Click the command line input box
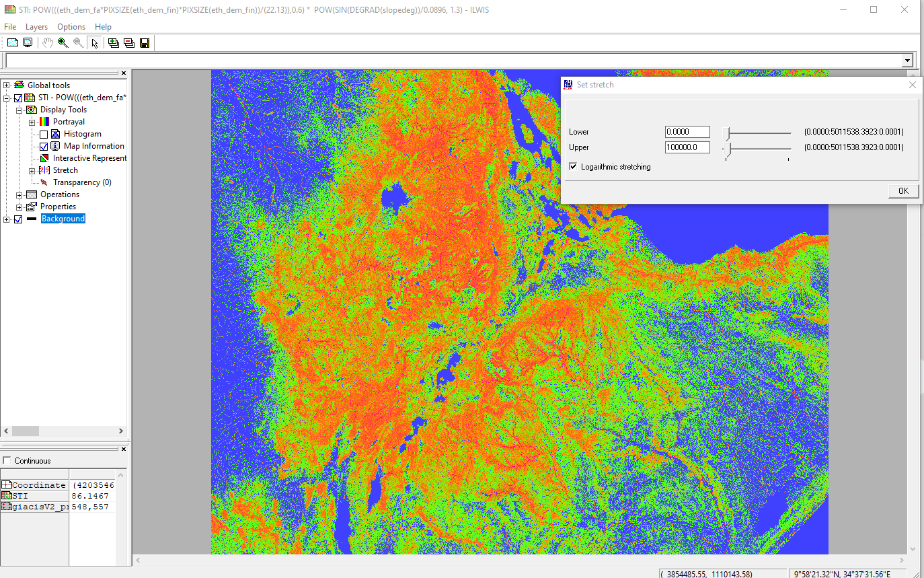Screen dimensions: 924x578 [454, 61]
